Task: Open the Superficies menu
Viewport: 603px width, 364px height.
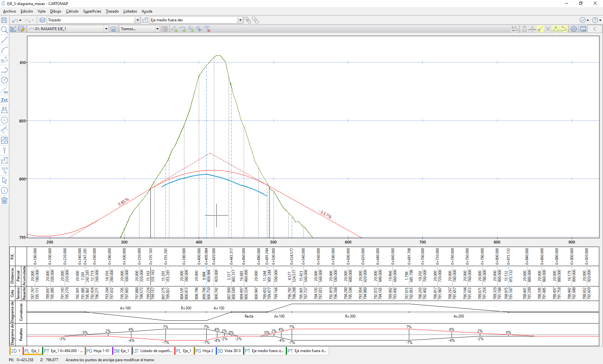Action: pos(92,11)
